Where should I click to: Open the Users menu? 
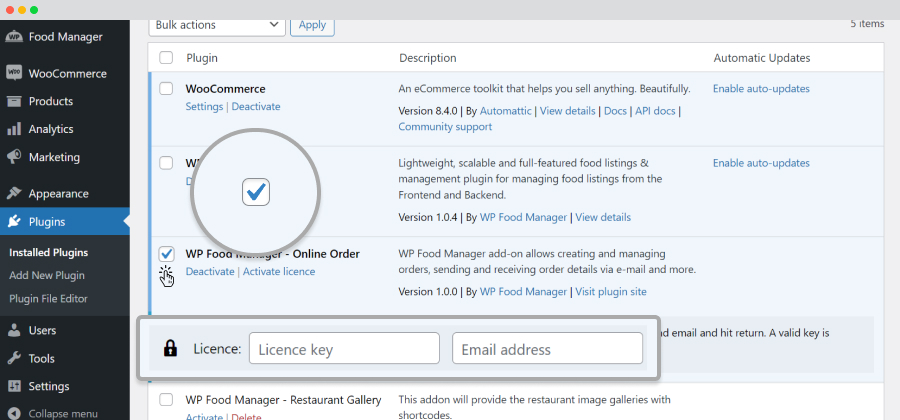coord(65,330)
